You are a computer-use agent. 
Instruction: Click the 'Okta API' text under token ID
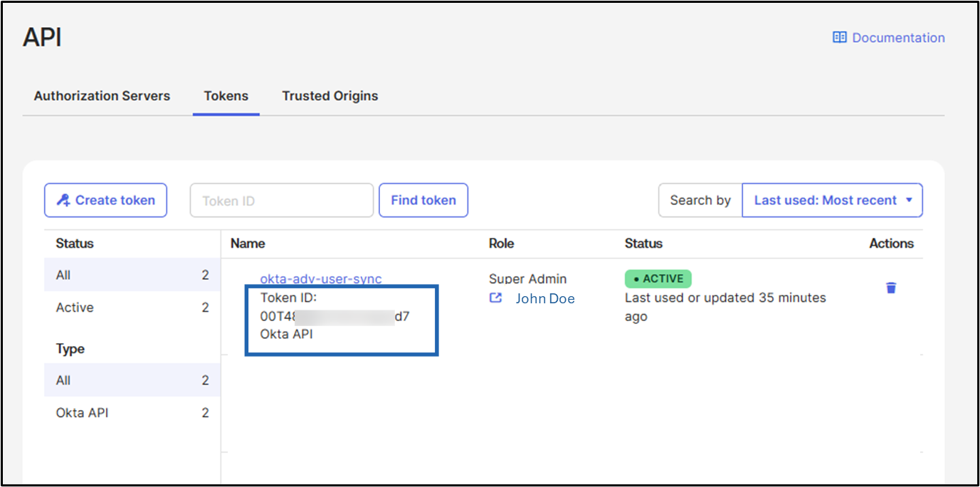point(287,334)
